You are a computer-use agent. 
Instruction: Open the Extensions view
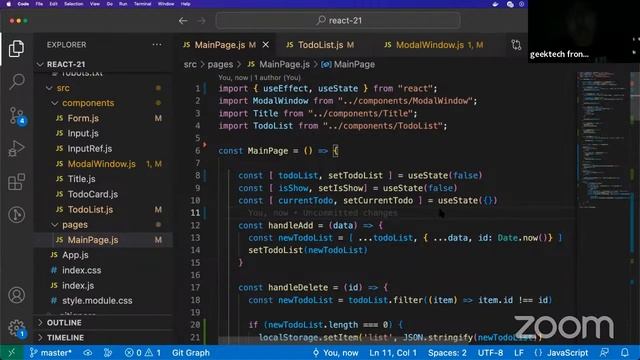(16, 182)
